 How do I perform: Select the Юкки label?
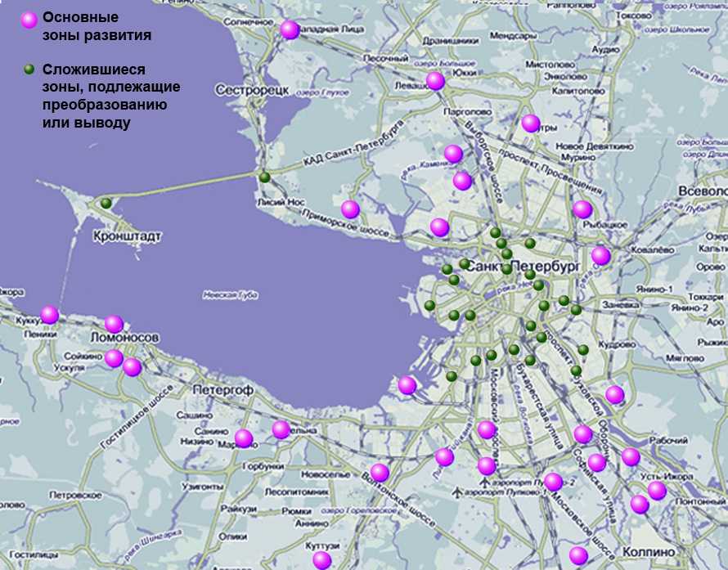465,73
